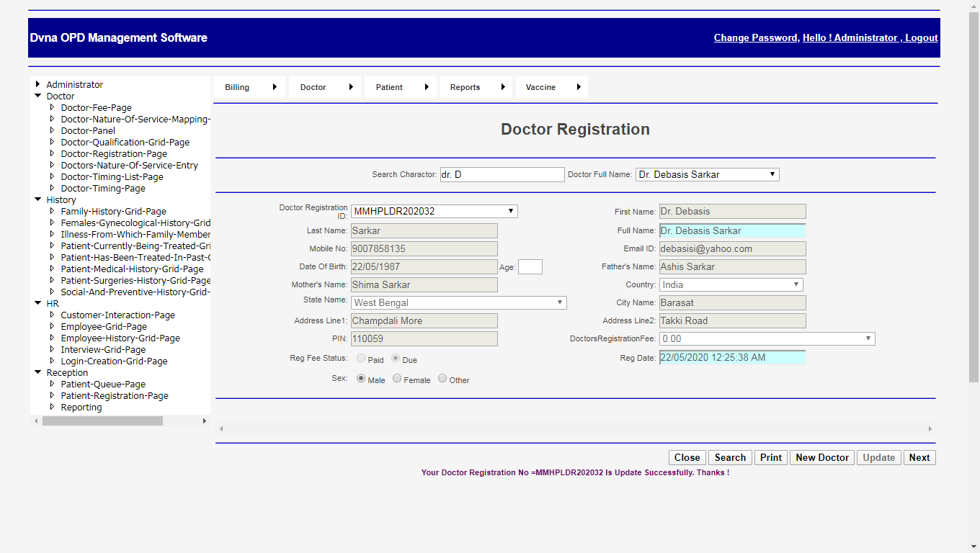Open the Doctor Full Name dropdown
The height and width of the screenshot is (553, 980).
(707, 174)
